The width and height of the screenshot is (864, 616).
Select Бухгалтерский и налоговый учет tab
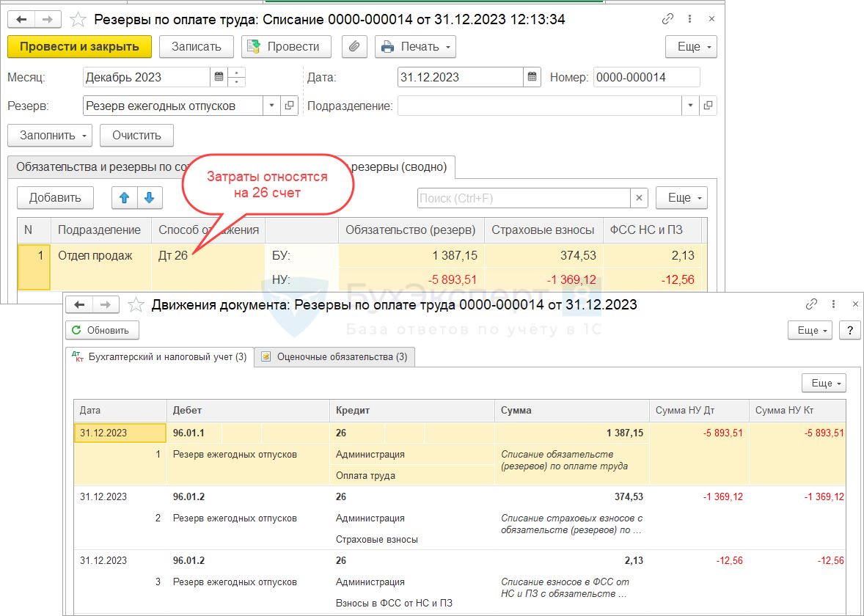tap(159, 357)
